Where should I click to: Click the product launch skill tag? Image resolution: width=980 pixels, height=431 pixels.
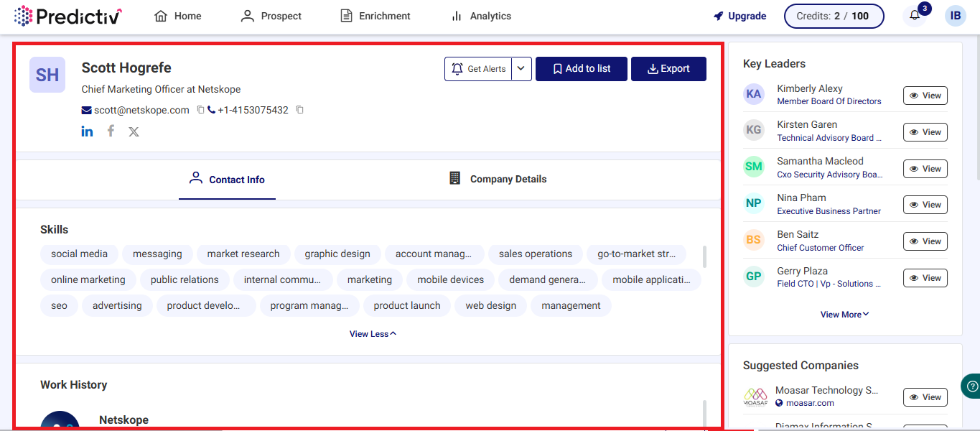(407, 305)
